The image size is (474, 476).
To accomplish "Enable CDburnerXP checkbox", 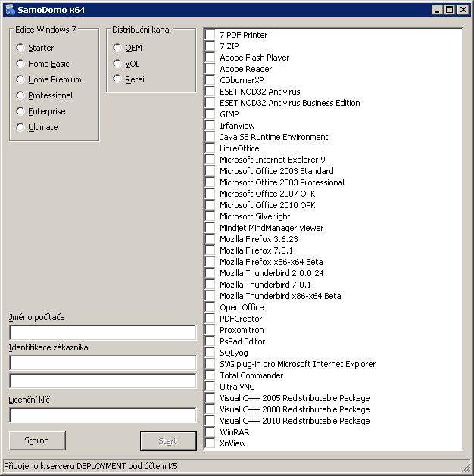I will 210,80.
